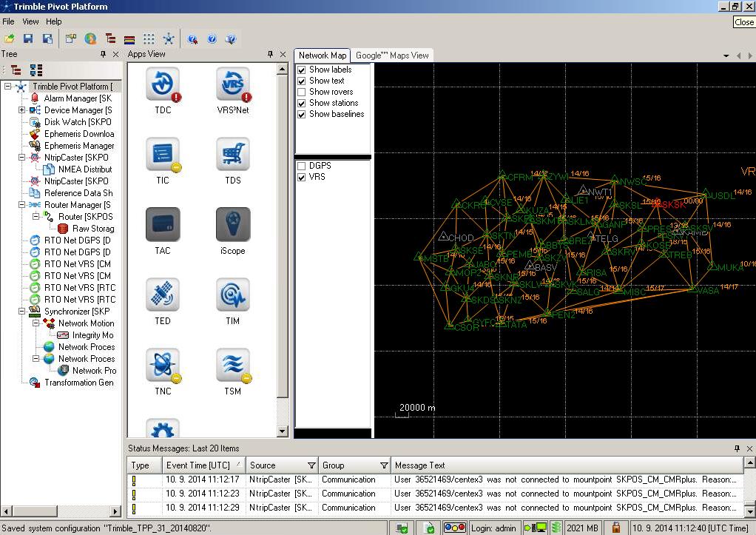
Task: Launch the VRS³Net app icon
Action: (233, 85)
